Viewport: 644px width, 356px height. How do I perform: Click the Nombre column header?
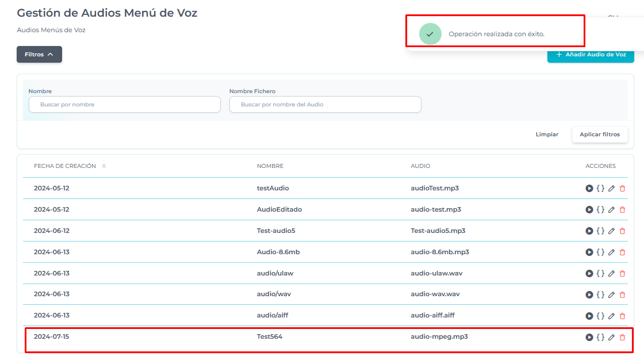[x=270, y=166]
